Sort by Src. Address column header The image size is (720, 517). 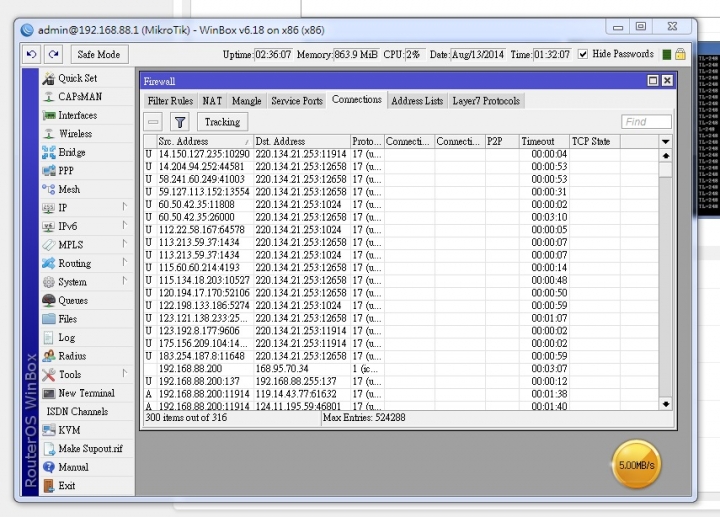click(205, 141)
